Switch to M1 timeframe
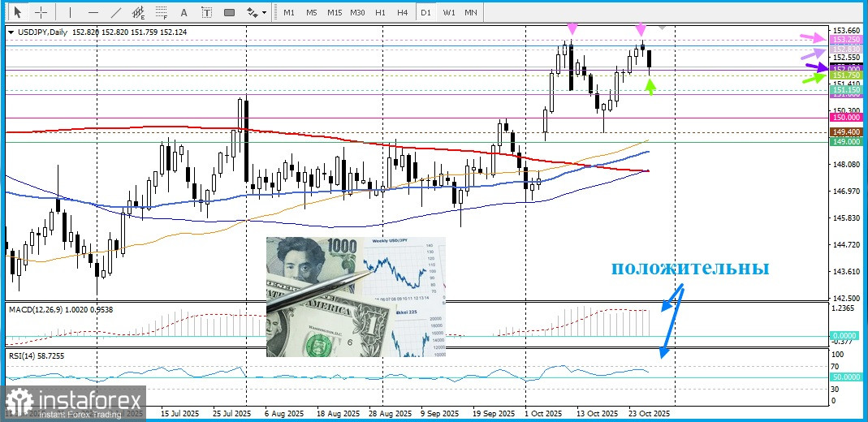This screenshot has height=422, width=868. point(289,12)
